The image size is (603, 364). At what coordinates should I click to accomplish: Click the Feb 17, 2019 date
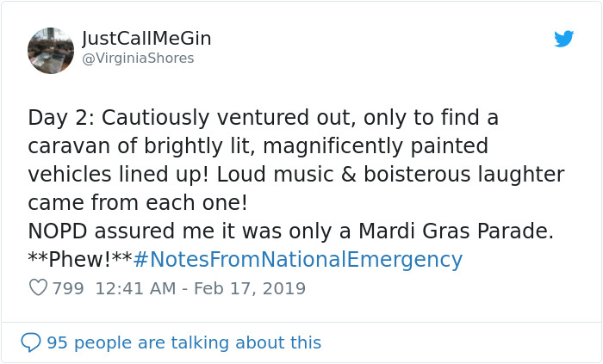(x=250, y=288)
